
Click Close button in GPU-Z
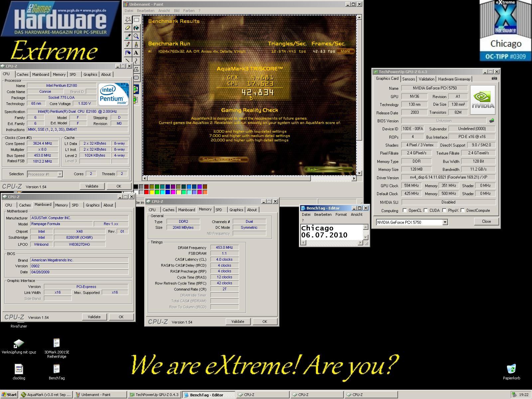click(x=486, y=221)
